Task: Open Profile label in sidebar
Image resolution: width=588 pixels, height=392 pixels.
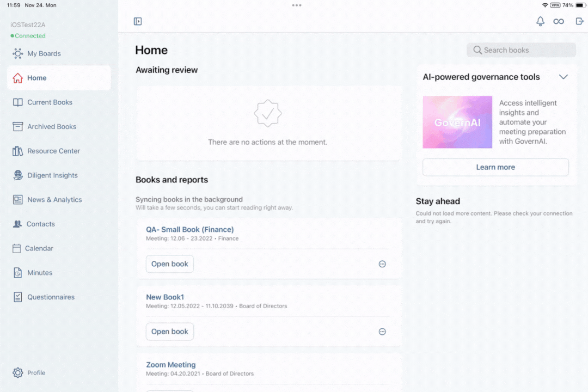Action: coord(36,372)
